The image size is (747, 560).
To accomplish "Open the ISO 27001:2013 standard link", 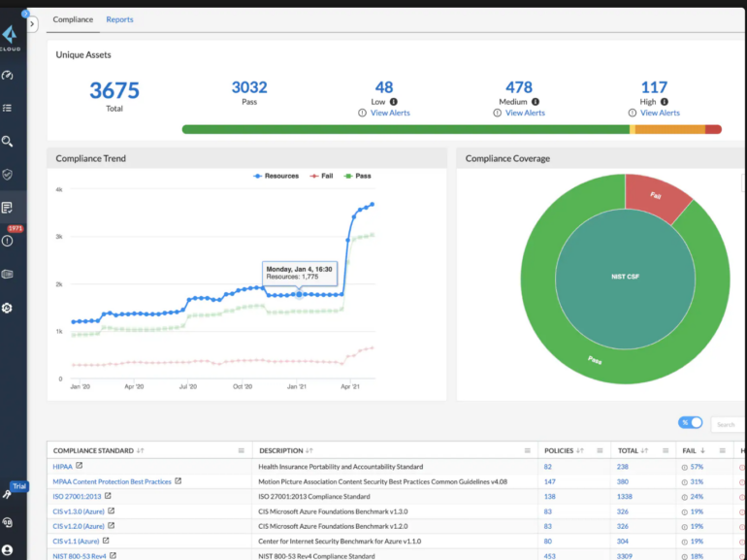I will click(76, 496).
